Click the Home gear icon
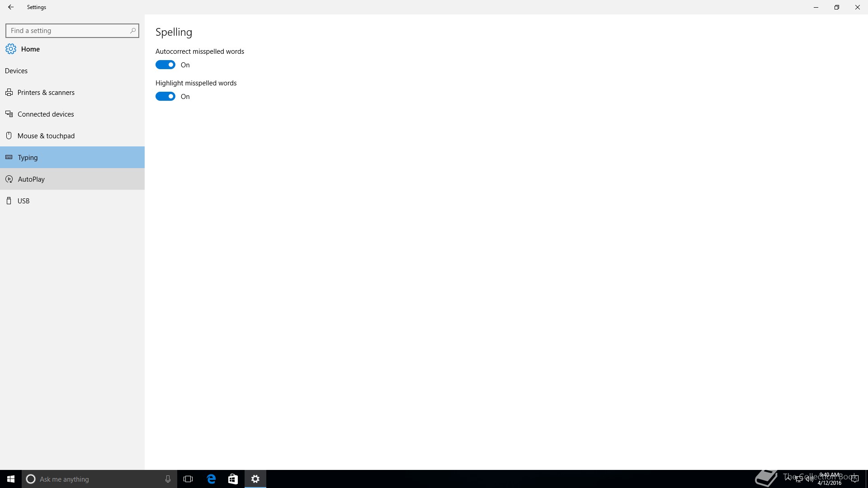The image size is (868, 488). coord(11,49)
